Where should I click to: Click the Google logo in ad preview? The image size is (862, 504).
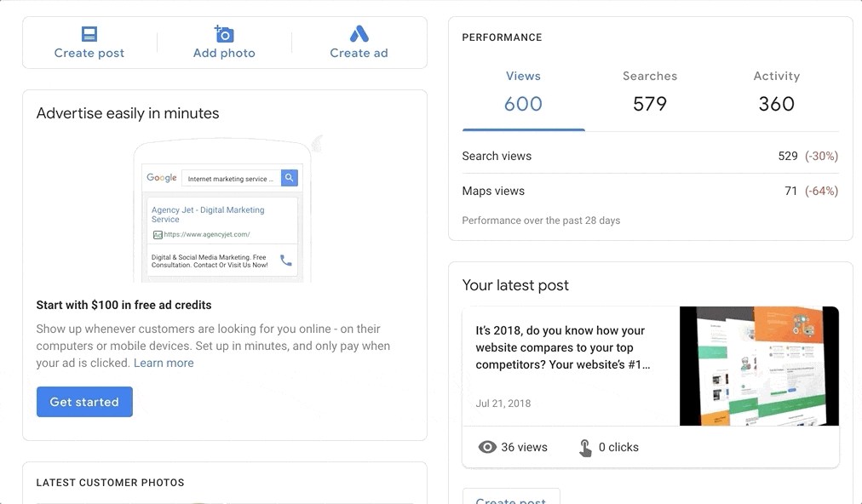[162, 178]
